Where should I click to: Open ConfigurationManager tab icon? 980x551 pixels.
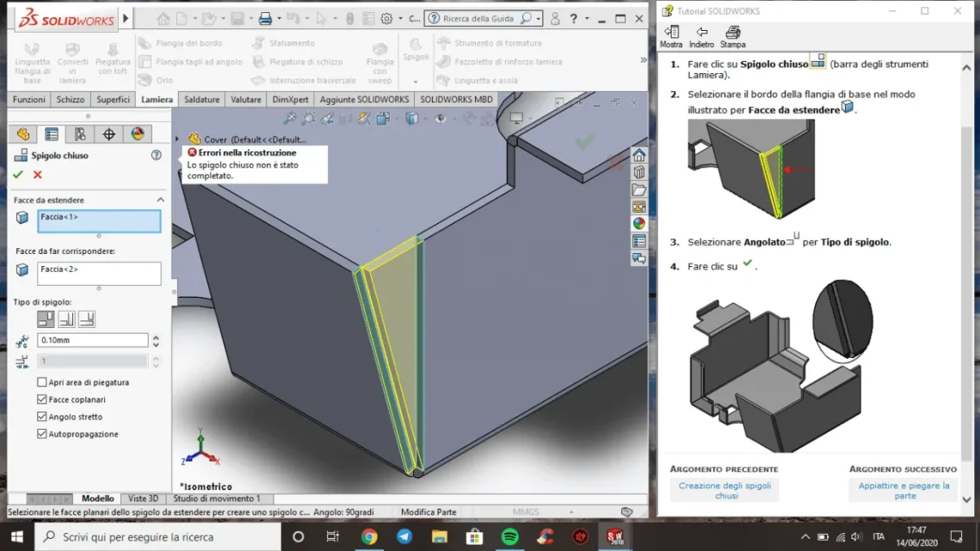click(80, 133)
